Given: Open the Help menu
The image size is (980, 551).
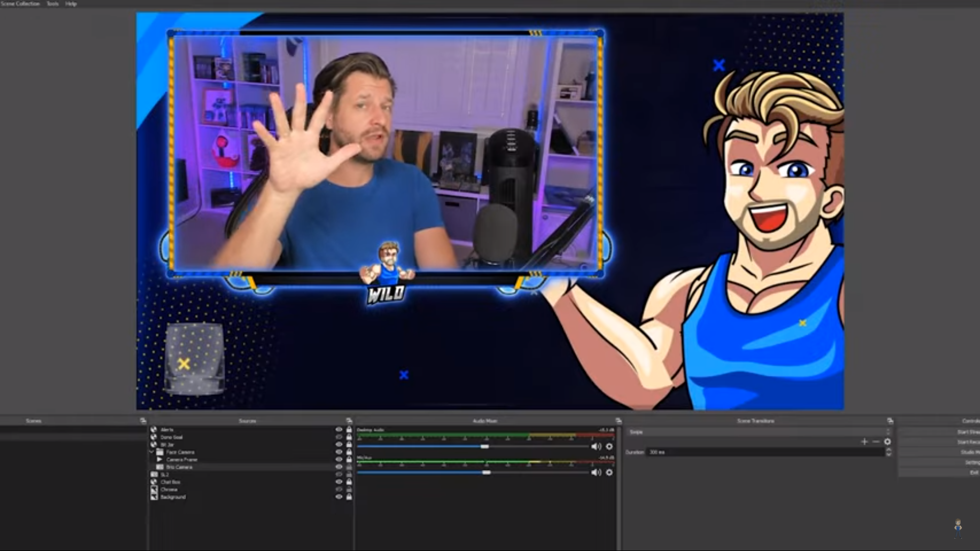Looking at the screenshot, I should [x=69, y=4].
